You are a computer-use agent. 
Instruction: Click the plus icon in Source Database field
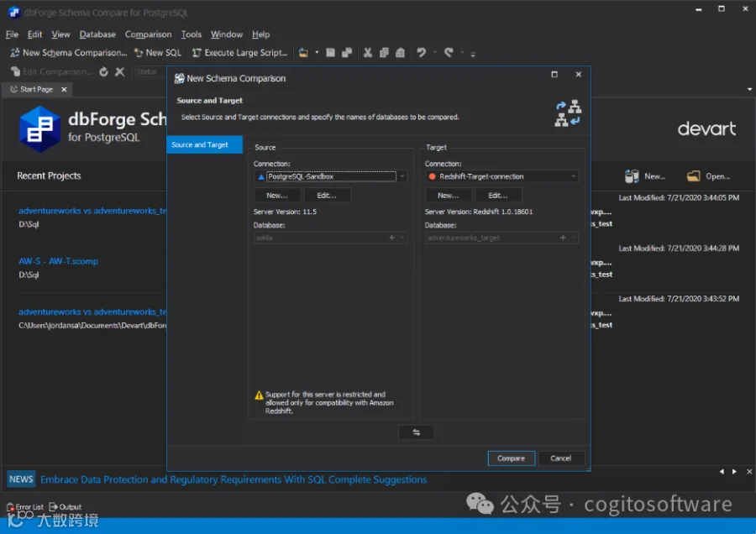(391, 238)
